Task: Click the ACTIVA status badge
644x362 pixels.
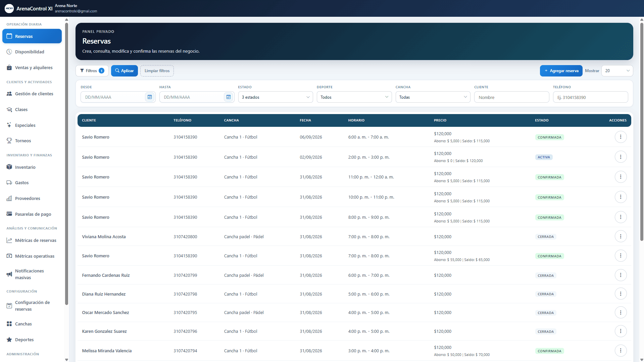Action: coord(544,157)
